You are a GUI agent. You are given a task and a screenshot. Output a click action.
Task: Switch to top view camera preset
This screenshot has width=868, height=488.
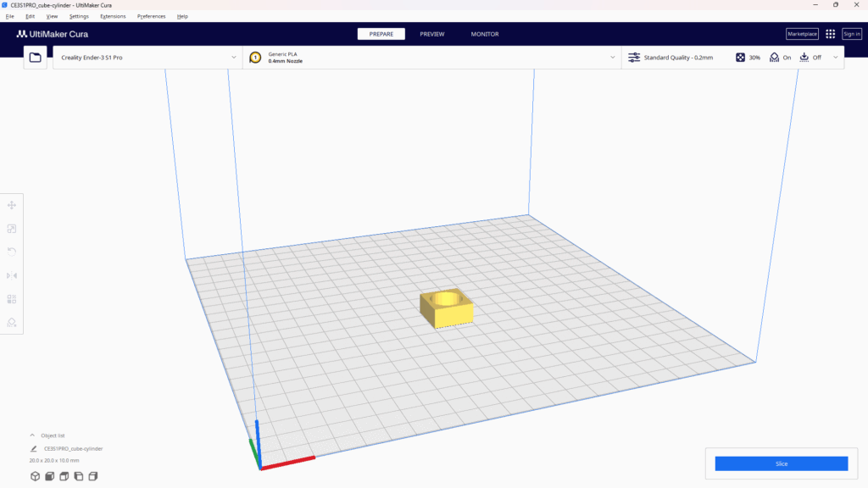64,476
